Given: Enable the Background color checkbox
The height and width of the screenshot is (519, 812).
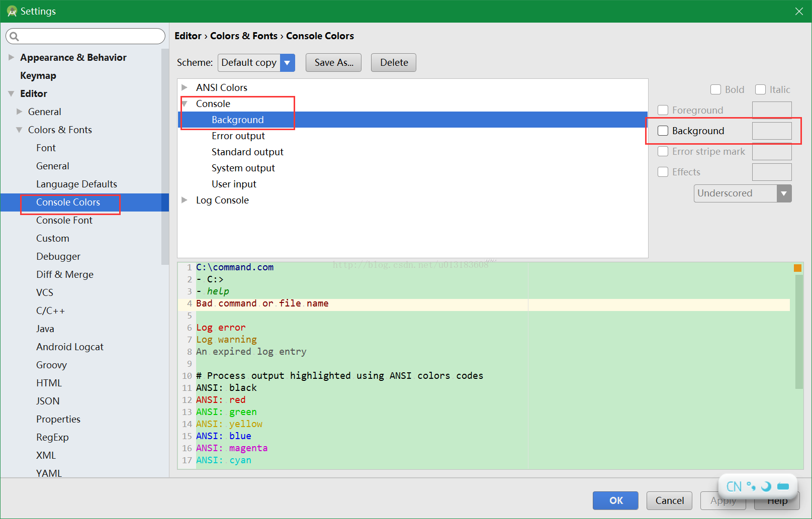Looking at the screenshot, I should click(663, 131).
